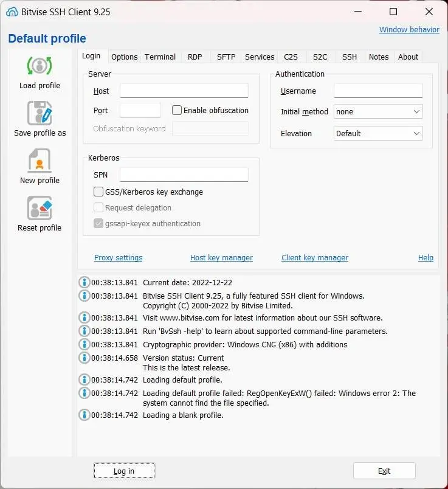Open the Host key manager link
The width and height of the screenshot is (448, 489).
tap(221, 258)
